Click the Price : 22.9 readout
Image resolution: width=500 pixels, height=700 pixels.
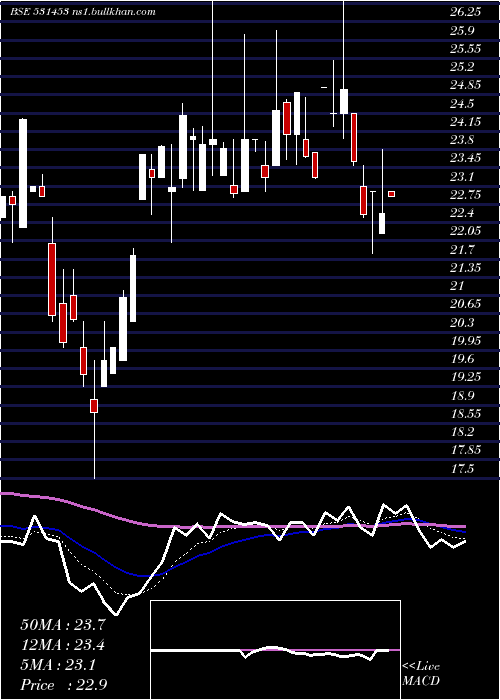[x=63, y=685]
